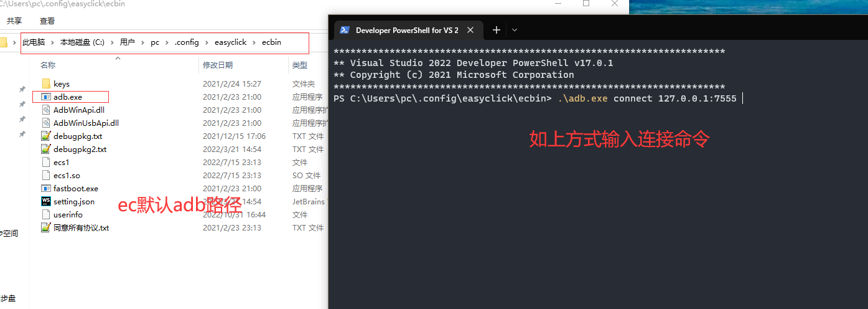The image size is (868, 309).
Task: Click the userinfo date 2022/10/31 16:44
Action: coord(234,214)
